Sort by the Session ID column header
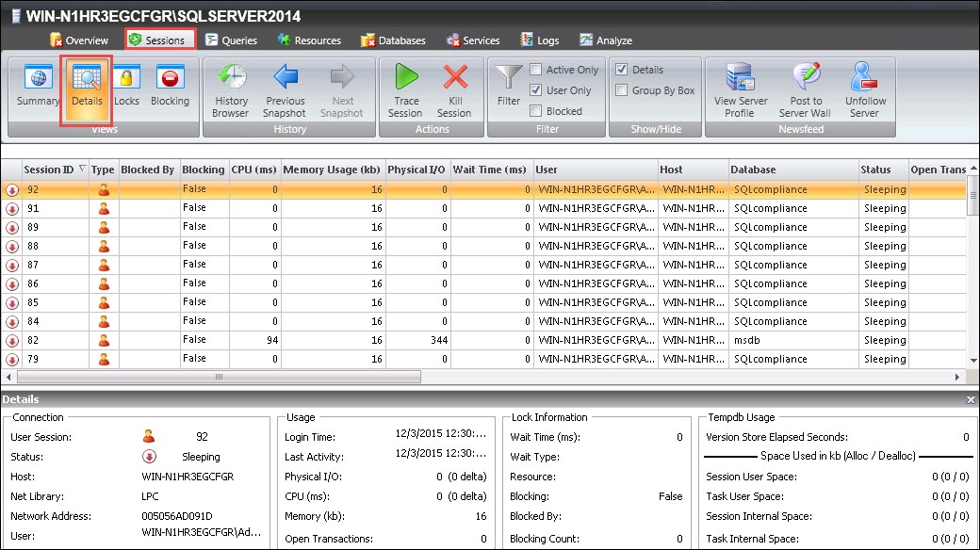 coord(49,170)
